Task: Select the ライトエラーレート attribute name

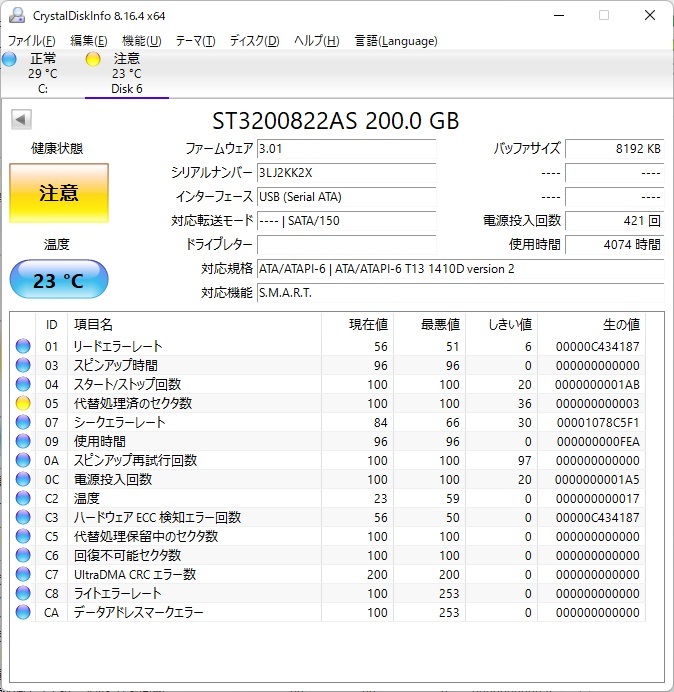Action: (117, 593)
